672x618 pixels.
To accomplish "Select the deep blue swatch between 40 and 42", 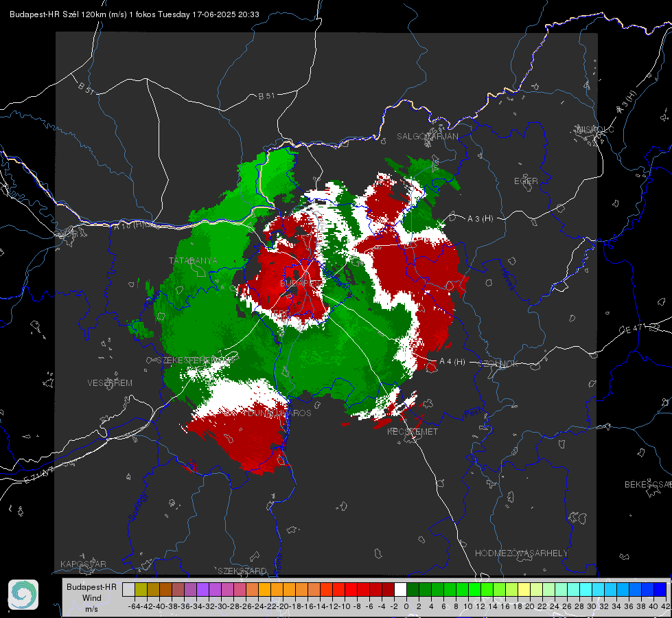I will click(660, 589).
